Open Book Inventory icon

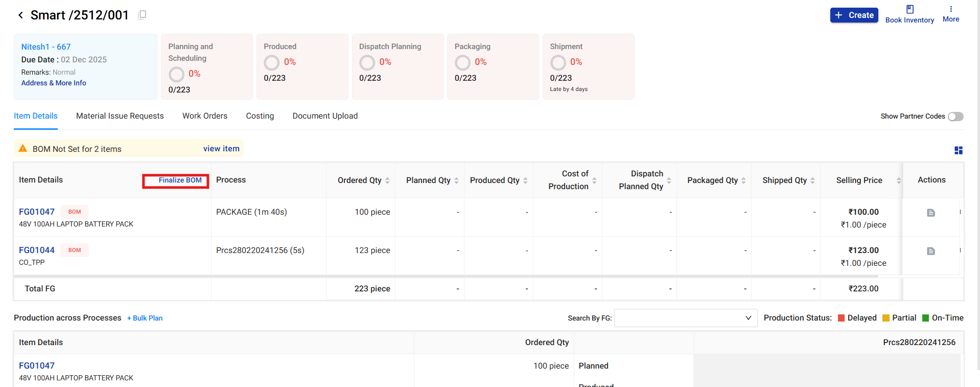pyautogui.click(x=909, y=9)
